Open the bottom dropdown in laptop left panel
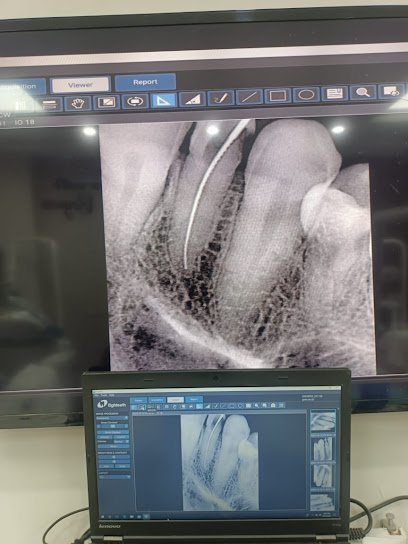Screen dimensions: 408x544 click(x=115, y=477)
